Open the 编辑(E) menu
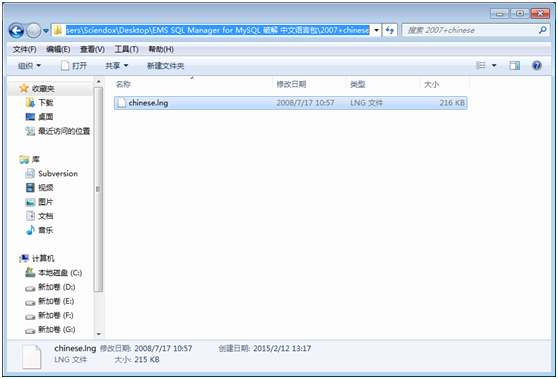 tap(58, 49)
